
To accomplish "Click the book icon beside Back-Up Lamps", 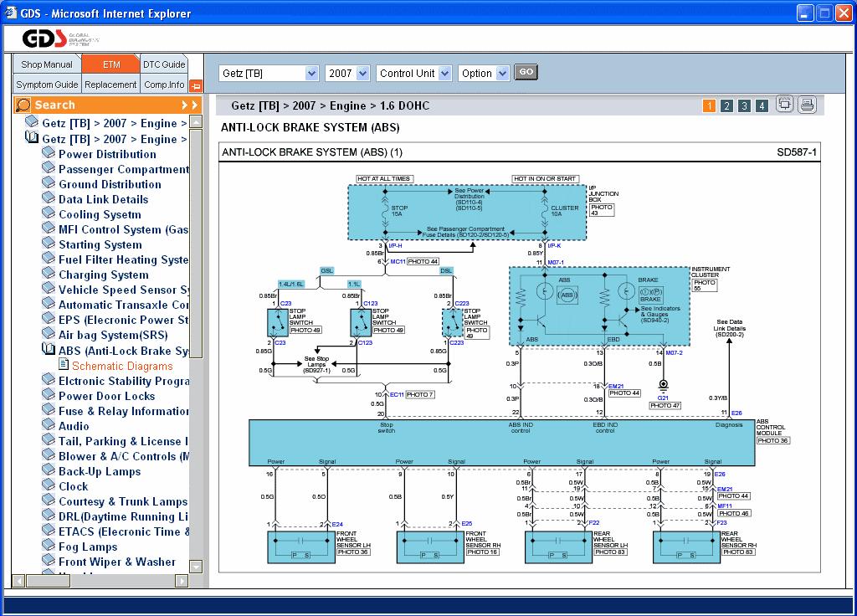I will click(x=49, y=470).
